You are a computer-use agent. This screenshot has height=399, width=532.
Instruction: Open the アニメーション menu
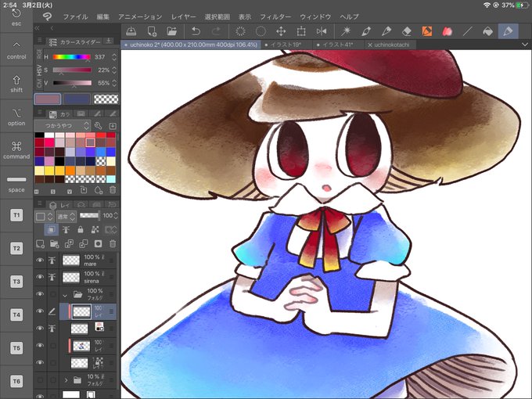(140, 16)
